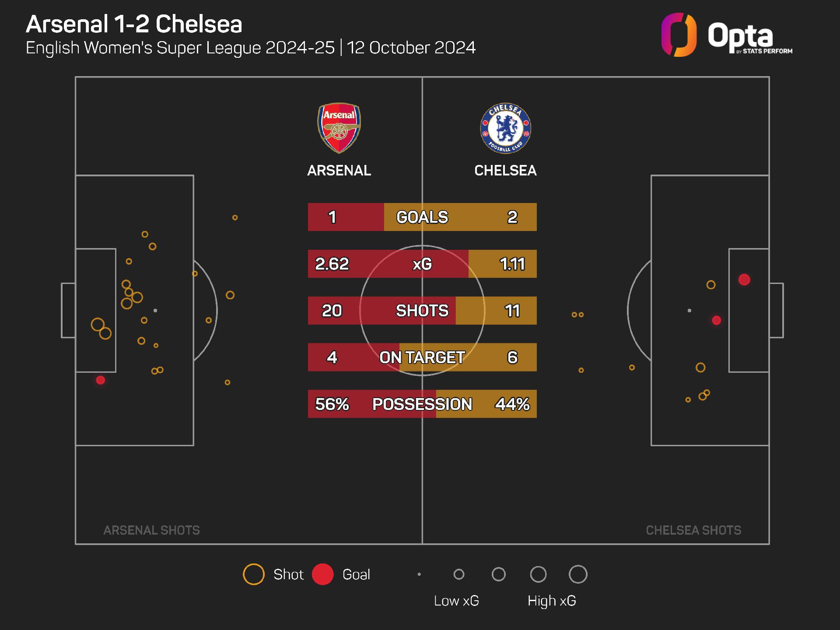840x630 pixels.
Task: Click Chelsea's goal marker inside the six-yard box
Action: [x=744, y=280]
